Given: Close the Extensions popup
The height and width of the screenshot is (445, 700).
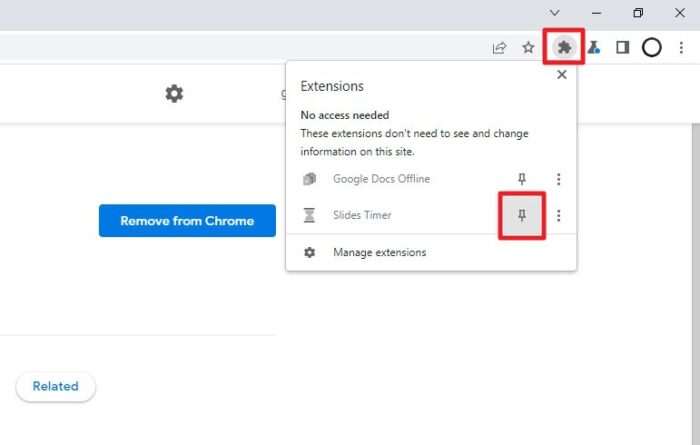Looking at the screenshot, I should tap(562, 75).
